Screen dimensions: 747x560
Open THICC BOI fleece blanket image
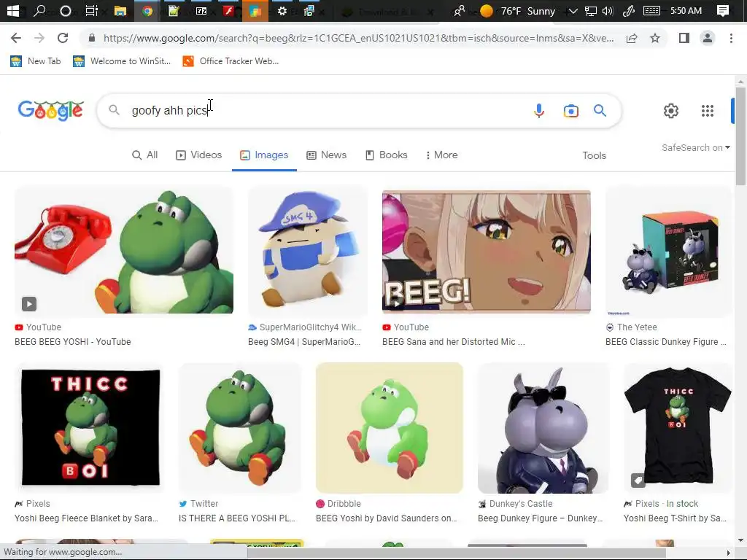pyautogui.click(x=90, y=427)
